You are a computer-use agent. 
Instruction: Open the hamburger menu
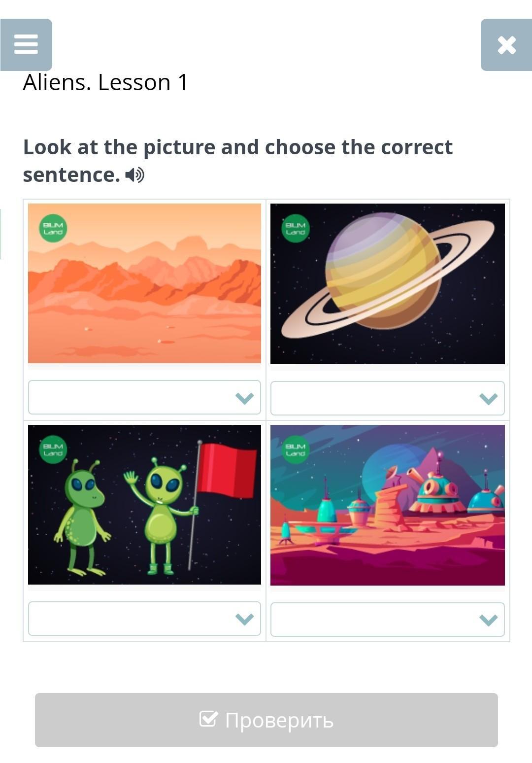[x=26, y=44]
